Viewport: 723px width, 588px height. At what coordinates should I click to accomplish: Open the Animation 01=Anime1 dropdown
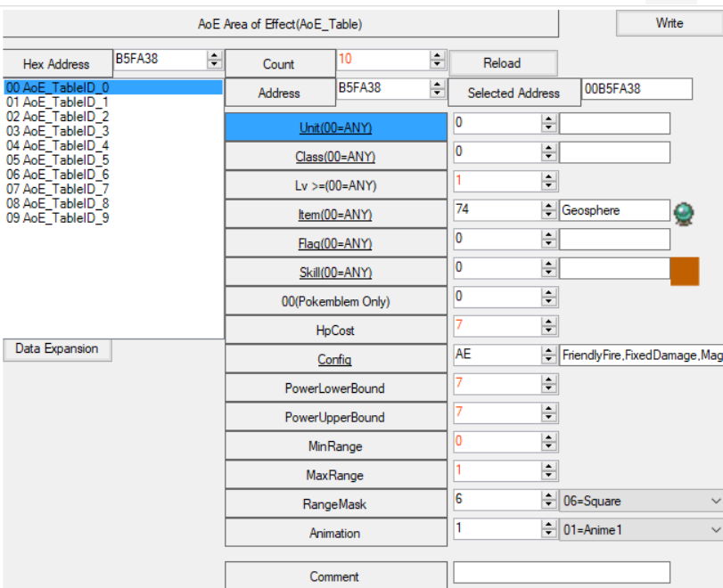(x=641, y=530)
